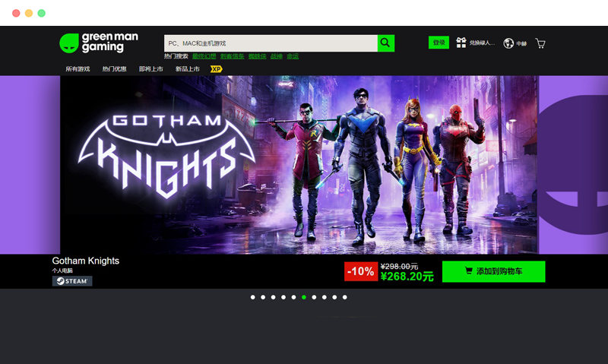608x364 pixels.
Task: Click the Green Man Gaming logo
Action: 99,43
